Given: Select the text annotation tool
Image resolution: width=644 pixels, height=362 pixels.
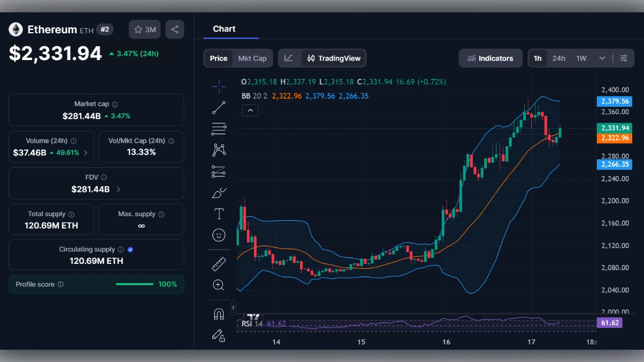Looking at the screenshot, I should 218,213.
